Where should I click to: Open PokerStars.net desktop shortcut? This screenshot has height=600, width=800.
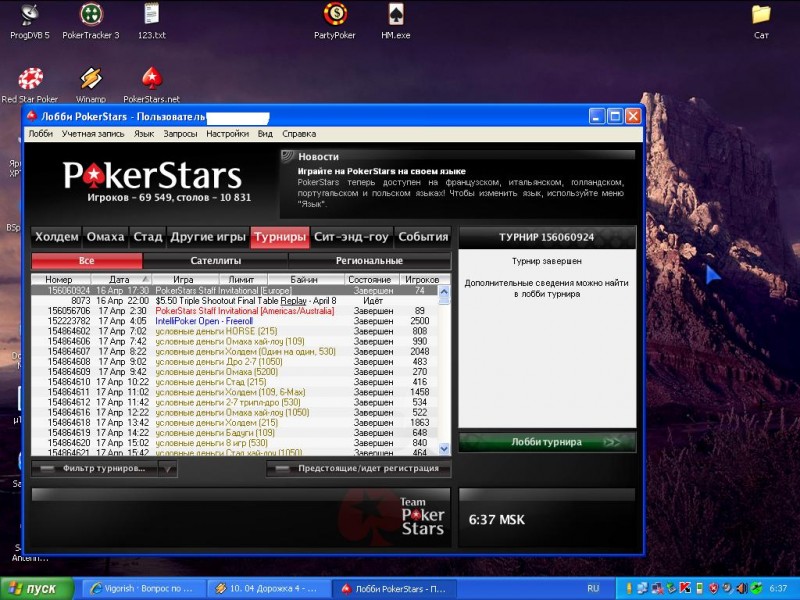coord(152,85)
